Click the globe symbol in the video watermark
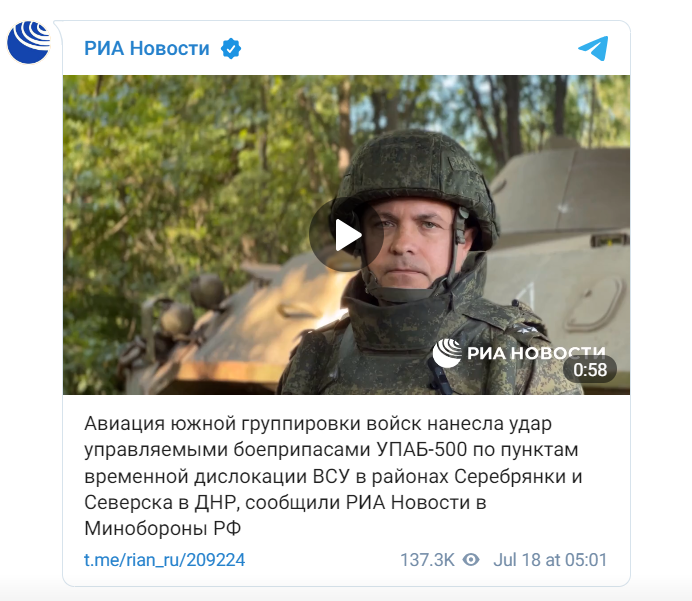The width and height of the screenshot is (692, 601). tap(447, 353)
